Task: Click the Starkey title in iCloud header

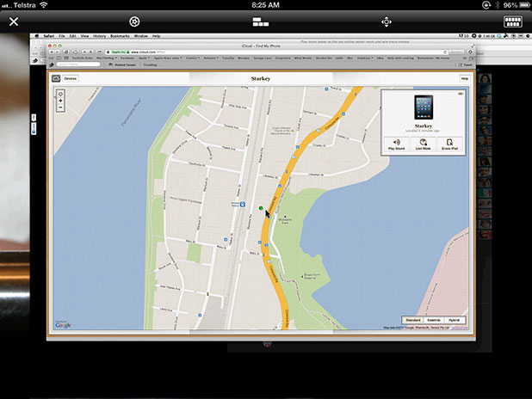Action: click(x=261, y=78)
